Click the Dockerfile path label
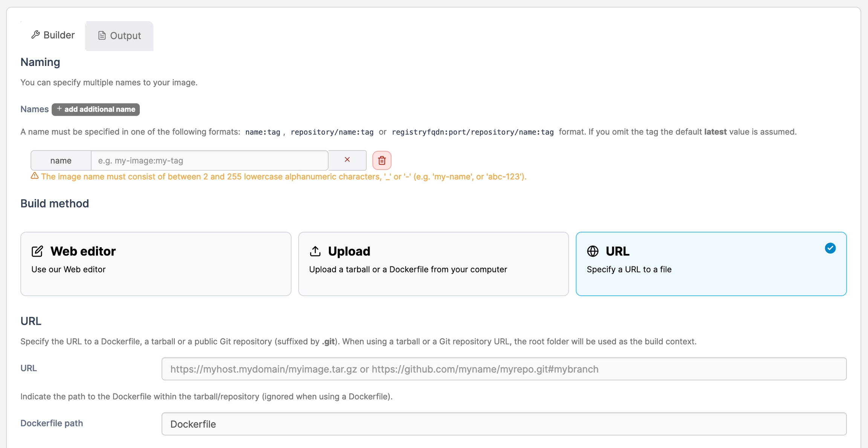The width and height of the screenshot is (868, 448). pos(52,423)
